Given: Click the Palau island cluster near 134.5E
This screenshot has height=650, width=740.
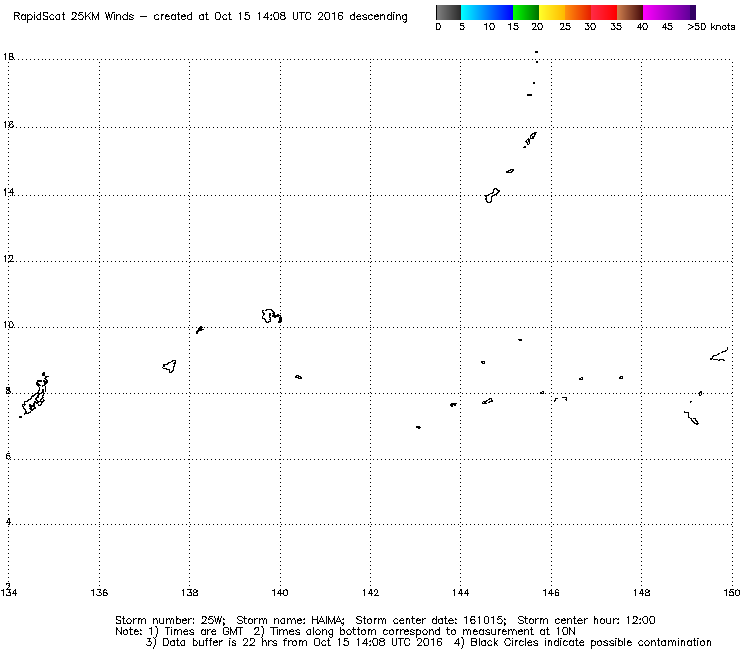Looking at the screenshot, I should (x=34, y=395).
